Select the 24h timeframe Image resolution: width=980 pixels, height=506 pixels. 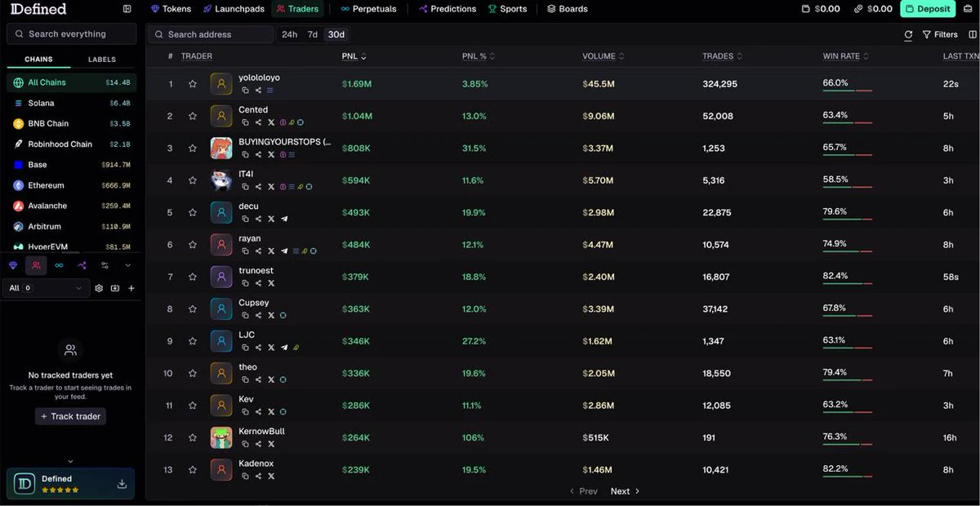(289, 34)
